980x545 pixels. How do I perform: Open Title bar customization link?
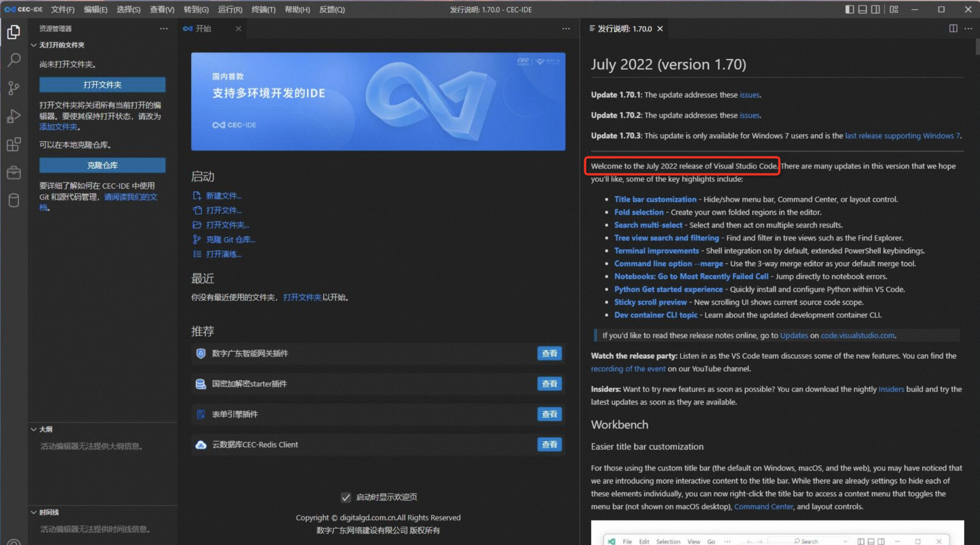[x=655, y=199]
